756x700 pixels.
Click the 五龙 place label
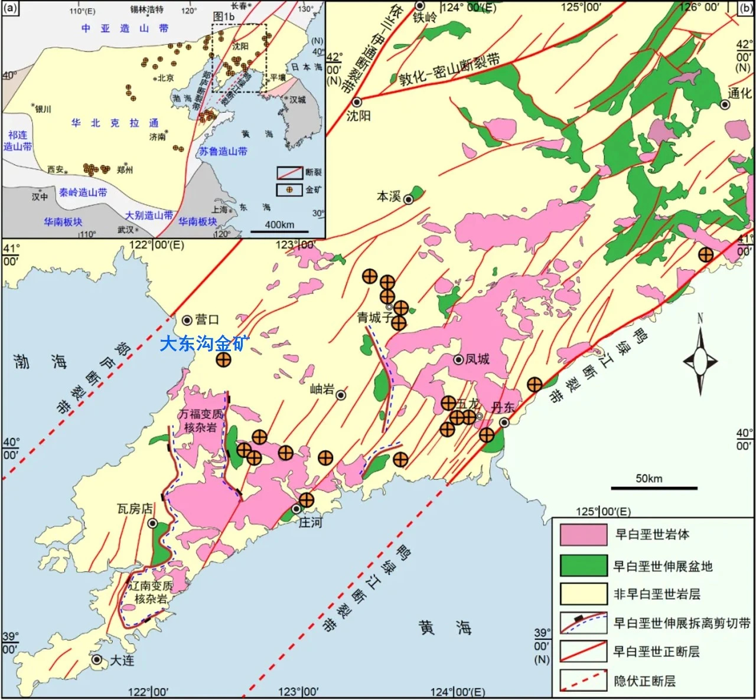point(468,404)
